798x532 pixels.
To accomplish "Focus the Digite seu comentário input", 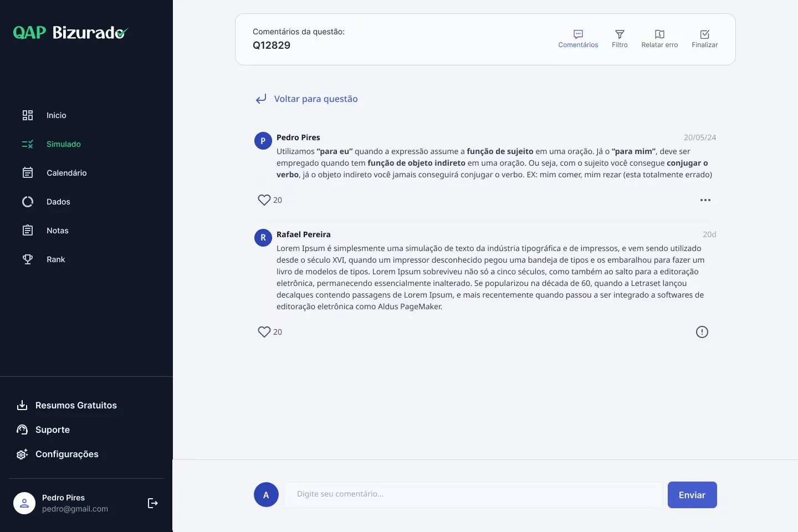I will click(x=473, y=494).
